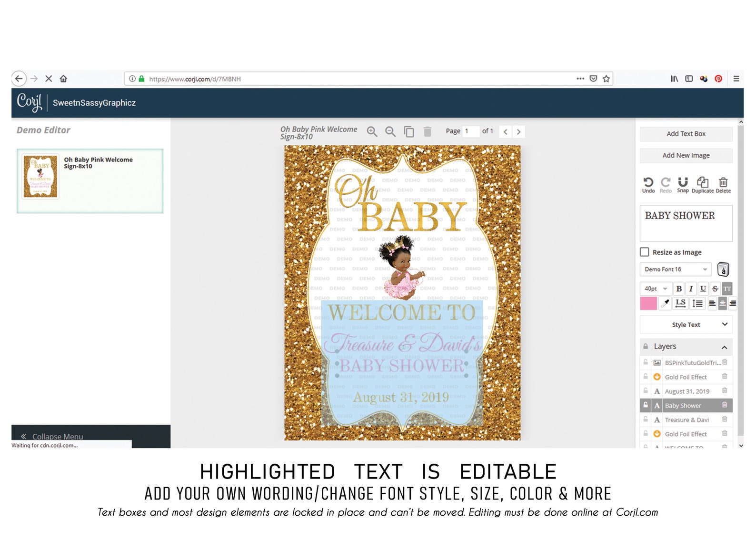
Task: Toggle Italic formatting
Action: [691, 289]
